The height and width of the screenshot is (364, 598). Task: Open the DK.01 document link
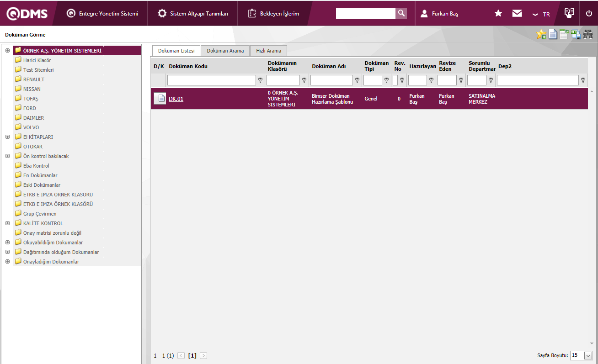[x=176, y=99]
